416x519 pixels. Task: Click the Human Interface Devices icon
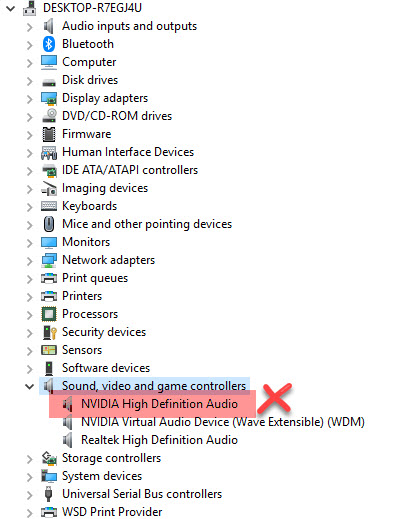49,152
